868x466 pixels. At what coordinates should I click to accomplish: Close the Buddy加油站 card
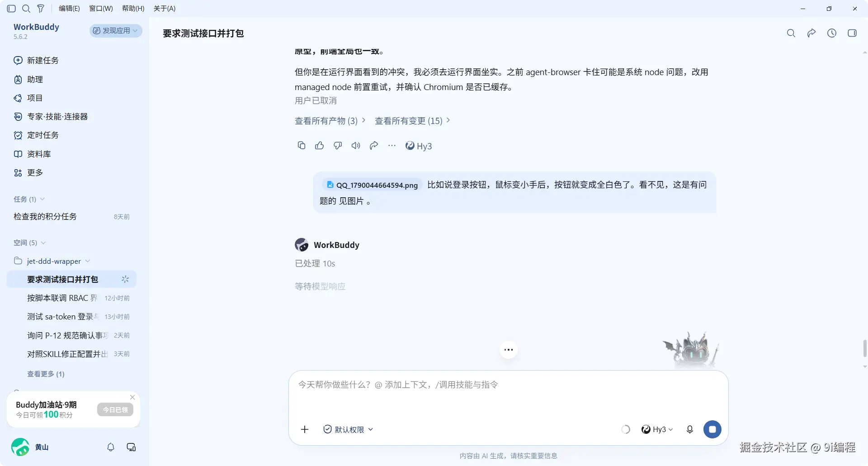click(132, 397)
